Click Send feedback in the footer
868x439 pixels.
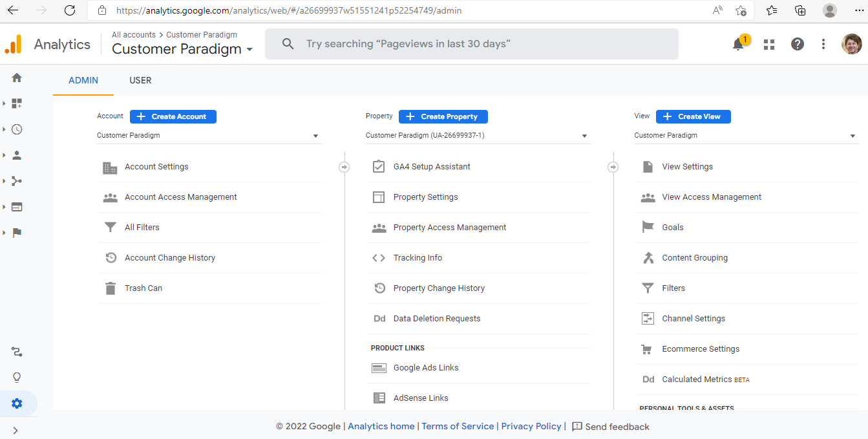[x=611, y=427]
